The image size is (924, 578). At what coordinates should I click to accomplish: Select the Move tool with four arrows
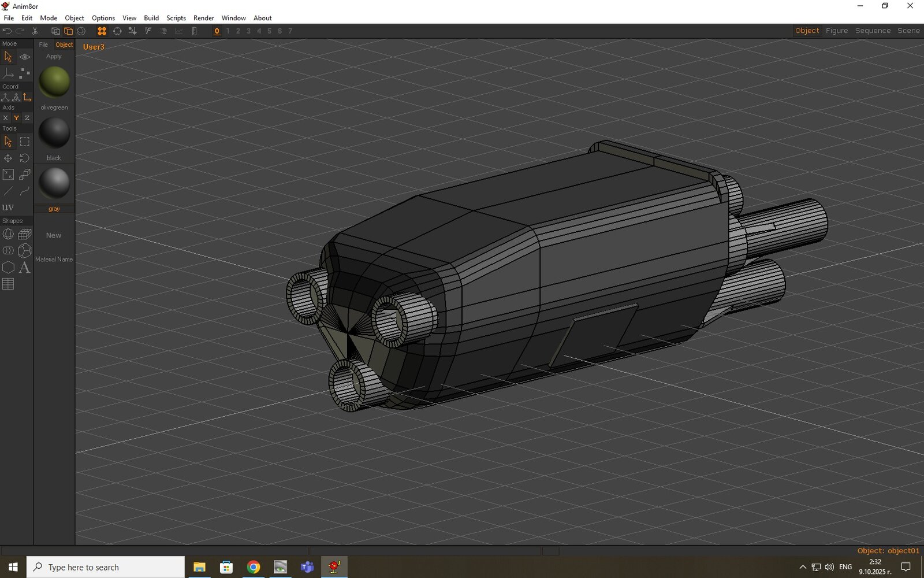(x=8, y=158)
